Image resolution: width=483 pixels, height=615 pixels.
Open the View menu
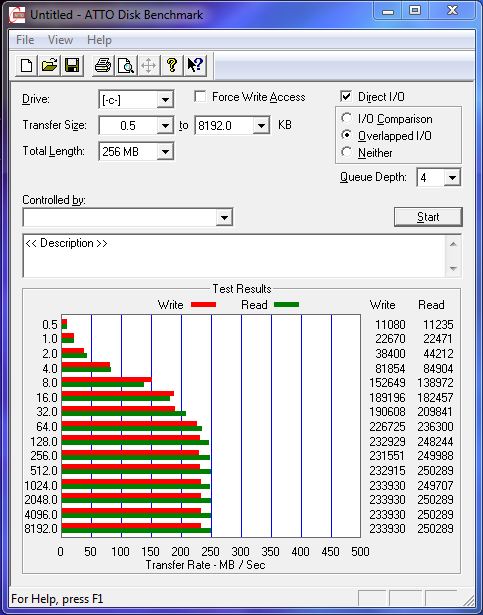click(x=60, y=40)
